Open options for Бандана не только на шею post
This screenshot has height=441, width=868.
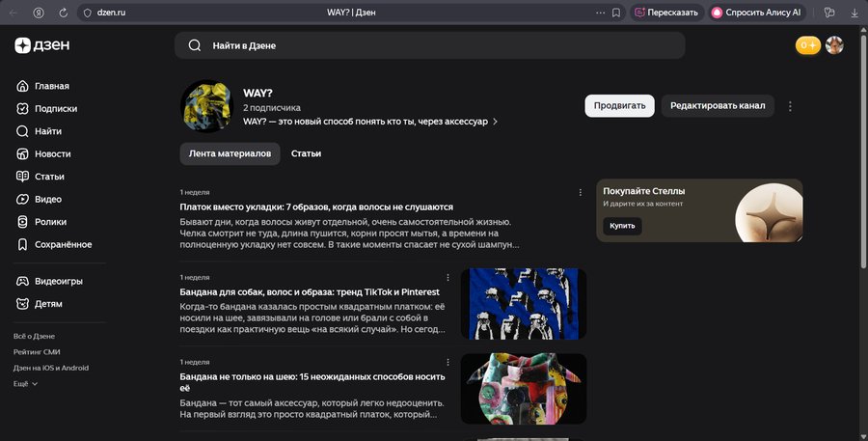point(448,362)
